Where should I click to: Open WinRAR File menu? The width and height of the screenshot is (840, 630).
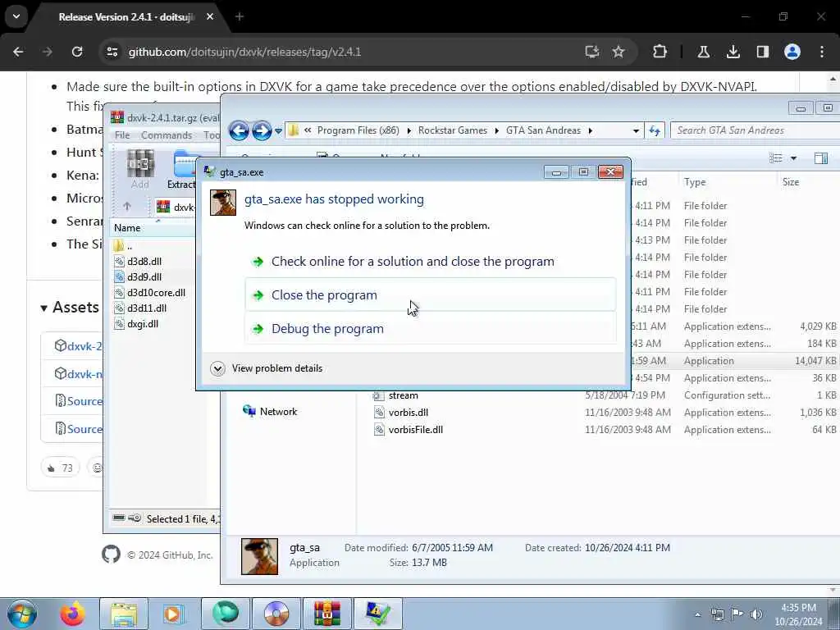coord(122,135)
